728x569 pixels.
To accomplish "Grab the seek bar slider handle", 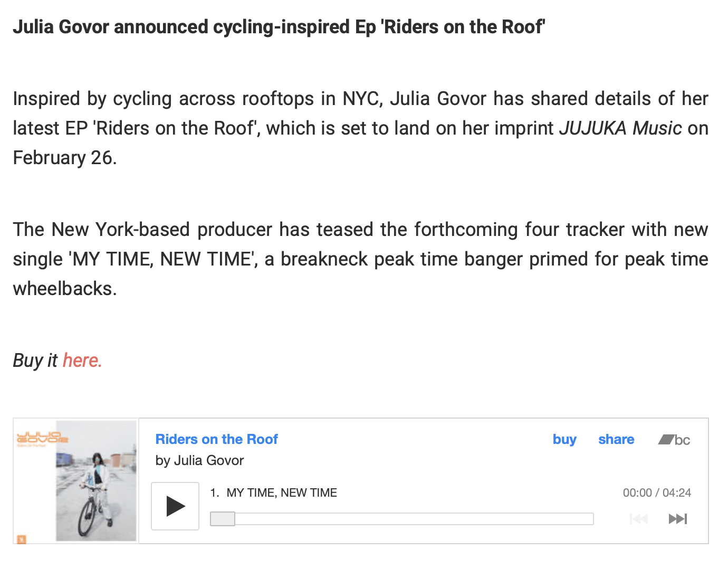I will coord(223,519).
